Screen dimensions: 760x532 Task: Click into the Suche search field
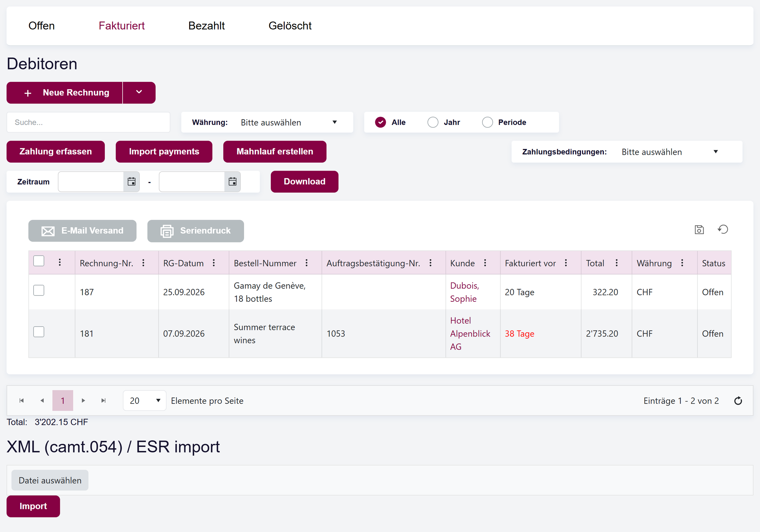click(x=88, y=123)
